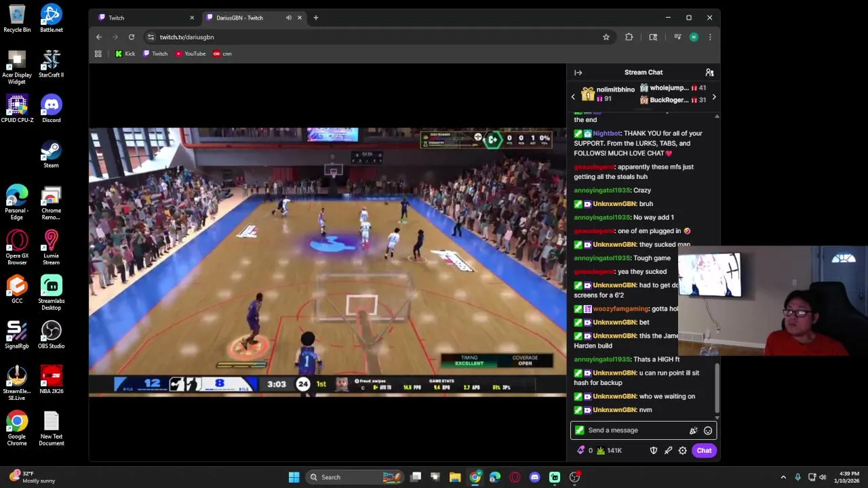Open Chrome three-dot menu
The height and width of the screenshot is (488, 868).
click(710, 37)
